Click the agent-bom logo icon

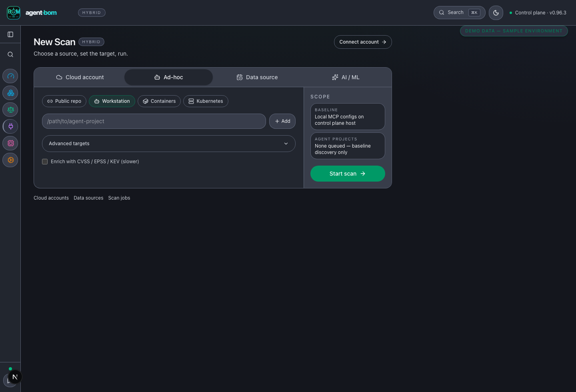click(14, 13)
